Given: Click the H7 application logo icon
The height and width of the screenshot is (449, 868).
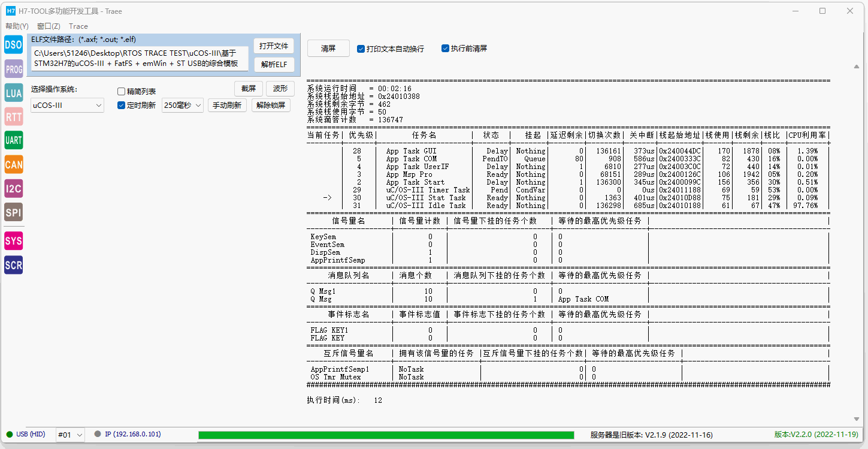Looking at the screenshot, I should click(10, 11).
